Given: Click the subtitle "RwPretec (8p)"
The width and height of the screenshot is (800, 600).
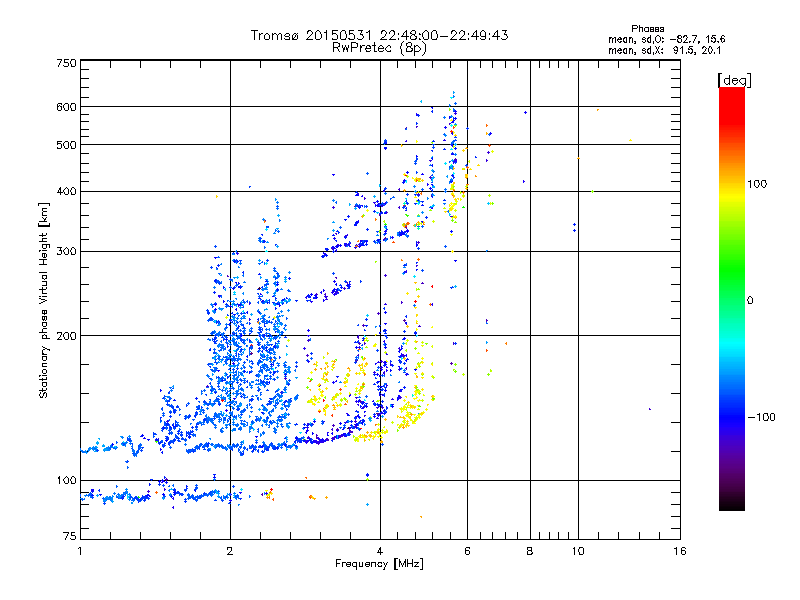Looking at the screenshot, I should coord(379,48).
